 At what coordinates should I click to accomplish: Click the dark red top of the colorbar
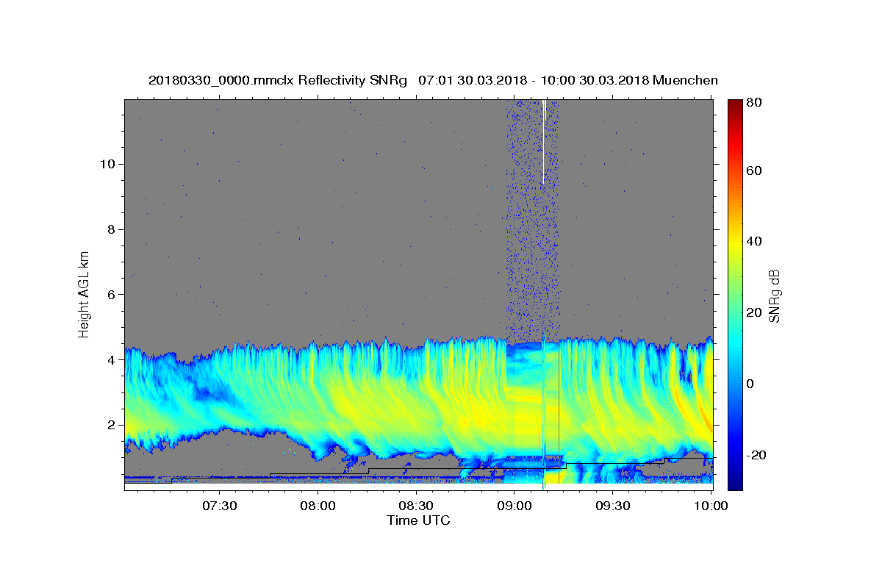pyautogui.click(x=735, y=107)
